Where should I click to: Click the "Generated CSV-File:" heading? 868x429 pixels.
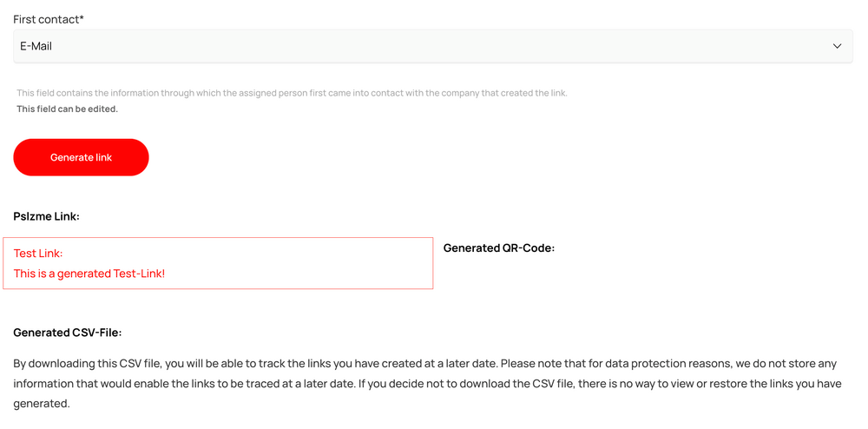67,333
